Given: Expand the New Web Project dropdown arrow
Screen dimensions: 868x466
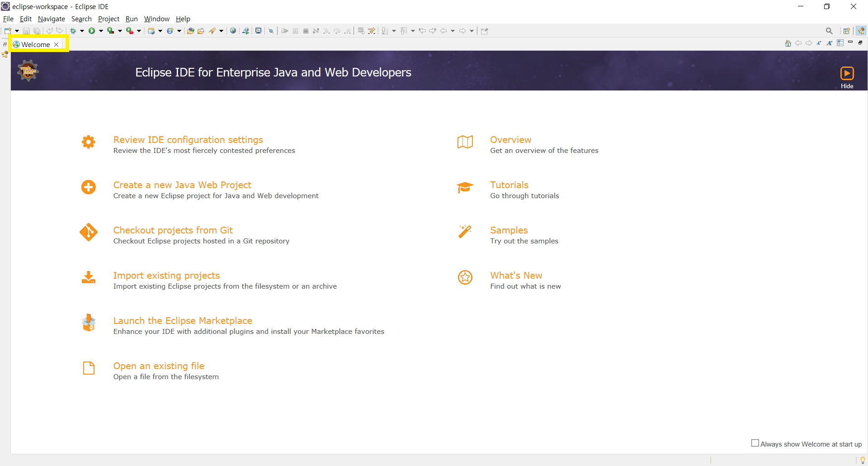Looking at the screenshot, I should tap(160, 31).
